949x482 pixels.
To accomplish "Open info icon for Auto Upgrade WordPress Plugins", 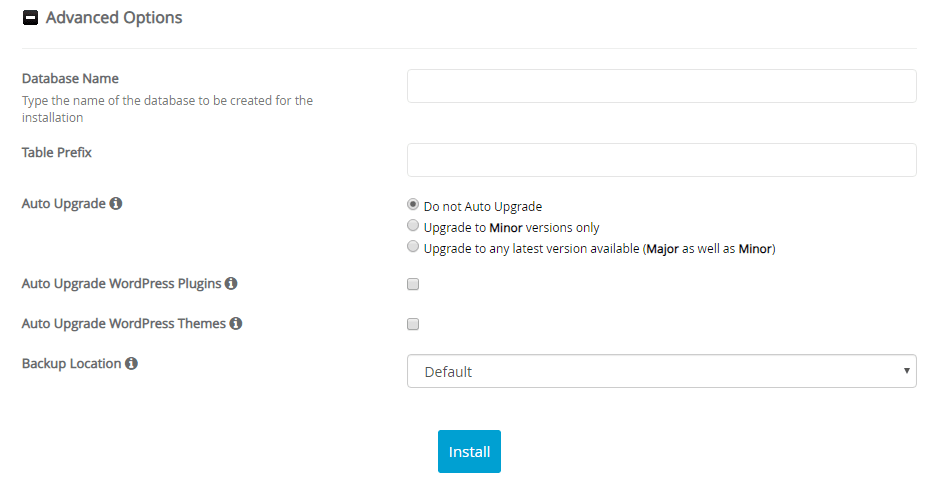I will [231, 284].
